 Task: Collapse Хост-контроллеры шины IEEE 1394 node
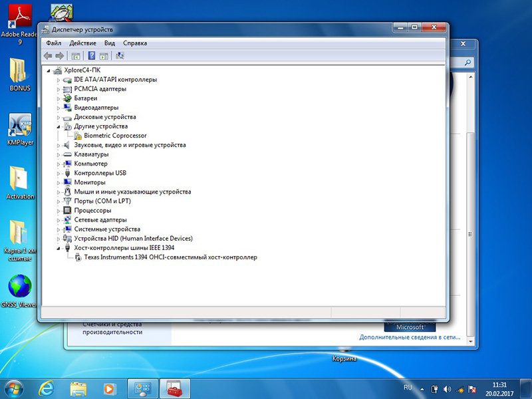(x=59, y=248)
